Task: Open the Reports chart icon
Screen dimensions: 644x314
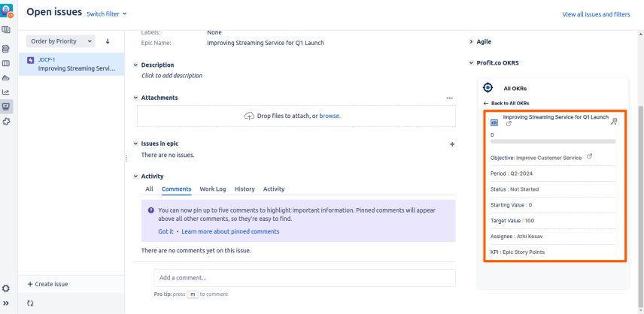Action: 6,92
